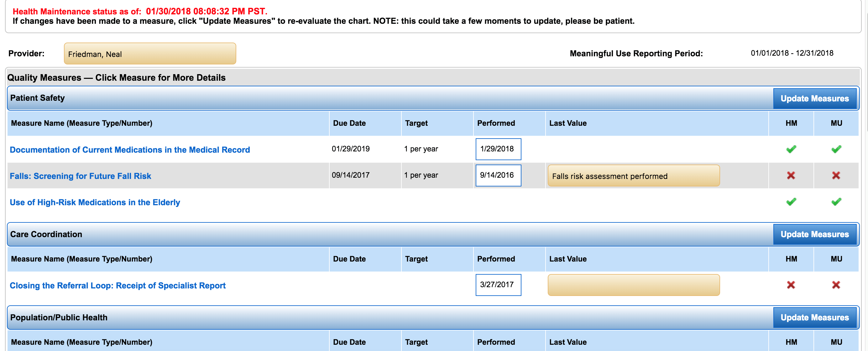Open Falls: Screening for Future Fall Risk link
Screen dimensions: 868x351
tap(80, 176)
